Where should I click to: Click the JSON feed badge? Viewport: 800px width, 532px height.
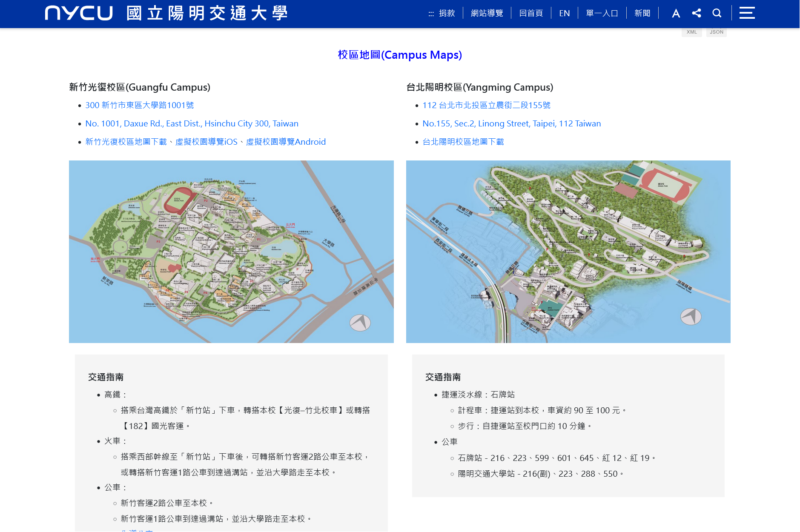716,32
